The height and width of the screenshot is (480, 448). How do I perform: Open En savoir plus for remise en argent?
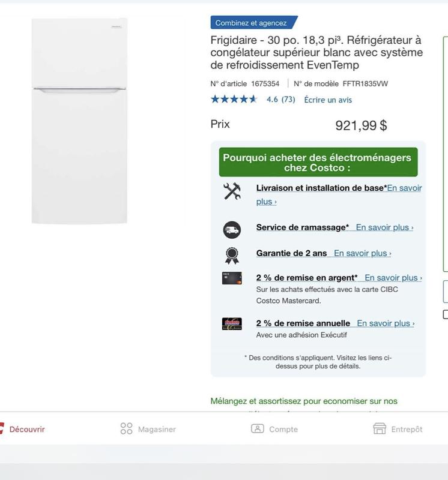point(393,278)
